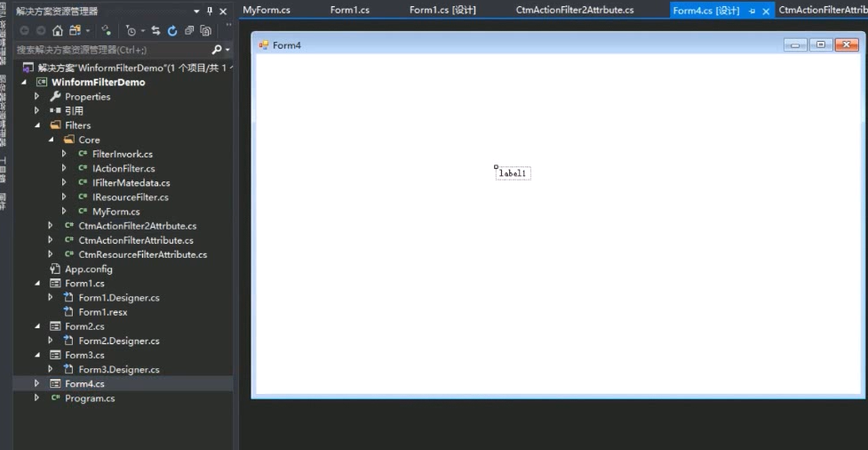This screenshot has width=868, height=450.
Task: Select CtmActionFilterAttribute.cs in the tree
Action: 136,240
